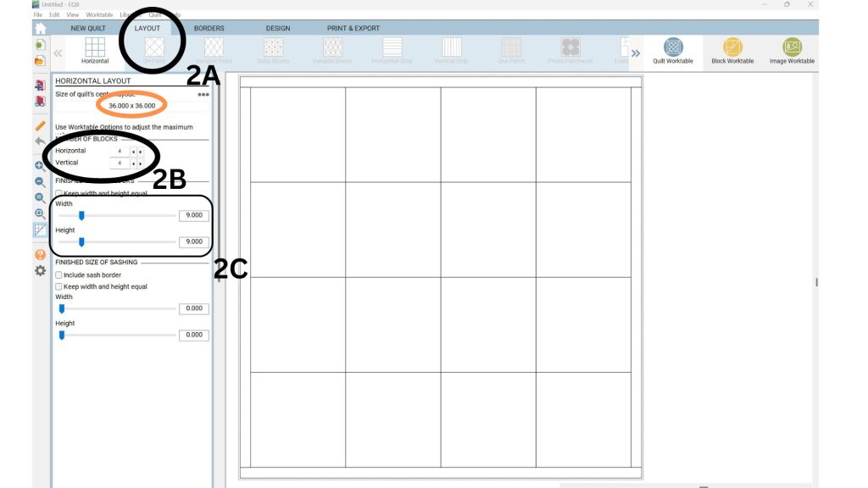Open the Block Worktable
This screenshot has width=868, height=488.
point(732,50)
